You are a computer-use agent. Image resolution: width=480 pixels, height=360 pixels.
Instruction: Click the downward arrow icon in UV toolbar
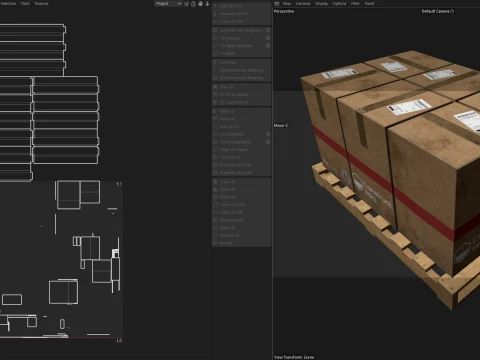[x=207, y=4]
